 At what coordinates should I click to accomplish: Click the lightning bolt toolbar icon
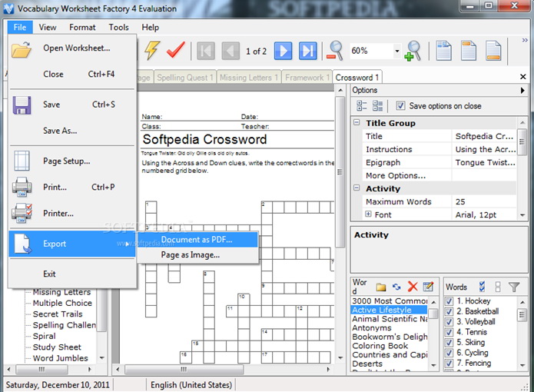click(x=151, y=51)
